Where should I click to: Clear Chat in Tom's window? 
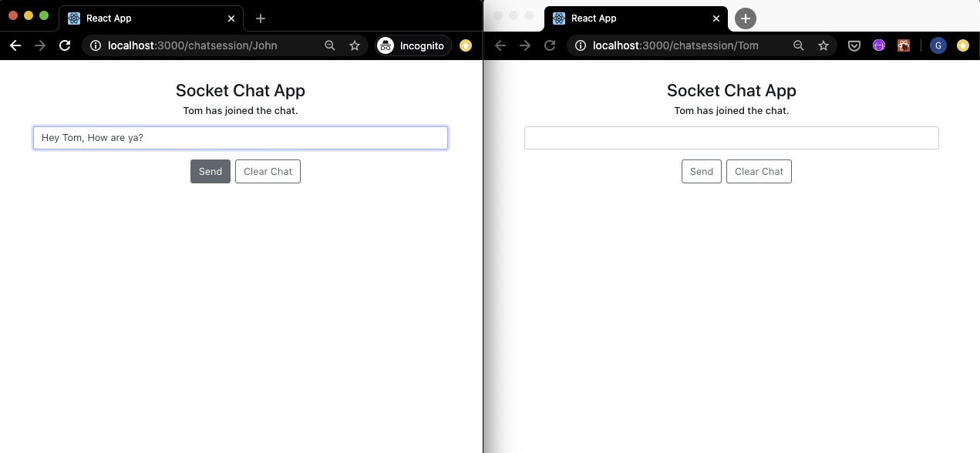point(759,171)
